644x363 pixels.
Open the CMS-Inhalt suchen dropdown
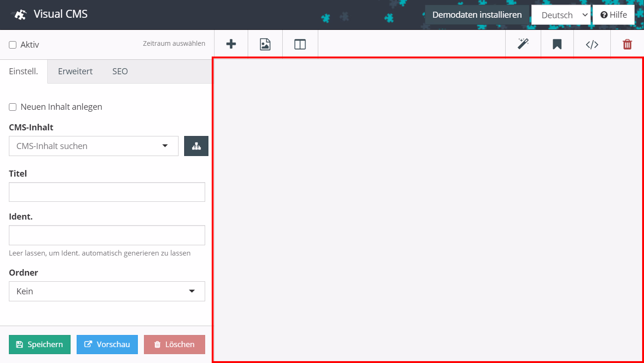[x=93, y=146]
